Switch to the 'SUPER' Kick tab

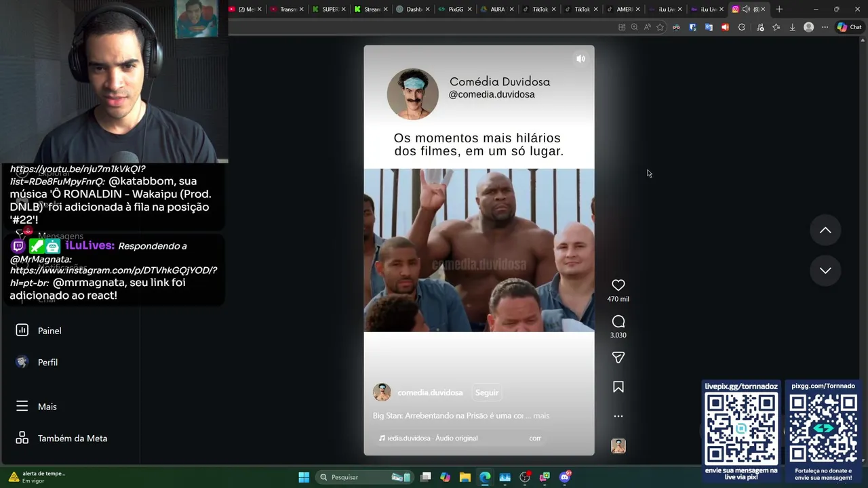tap(330, 9)
